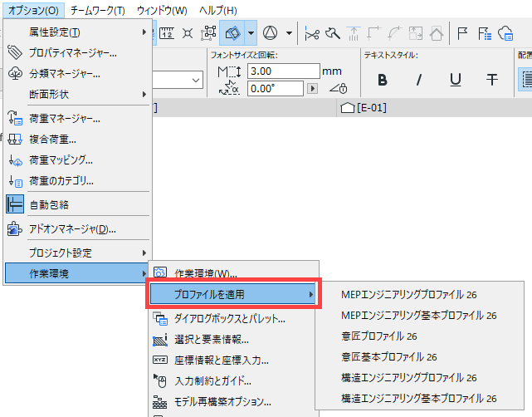Image resolution: width=532 pixels, height=417 pixels.
Task: Toggle Italic text style
Action: pyautogui.click(x=419, y=80)
